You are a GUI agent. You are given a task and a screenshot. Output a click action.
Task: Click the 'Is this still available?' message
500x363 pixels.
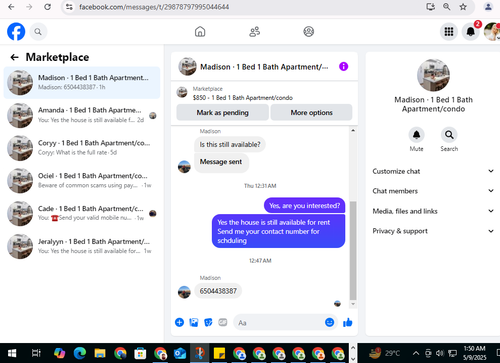[x=230, y=145]
